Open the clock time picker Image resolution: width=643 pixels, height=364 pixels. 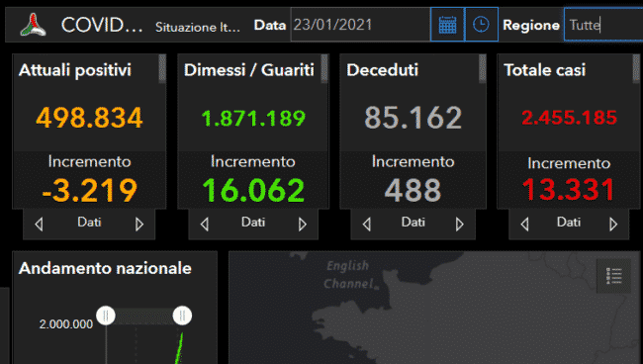481,25
